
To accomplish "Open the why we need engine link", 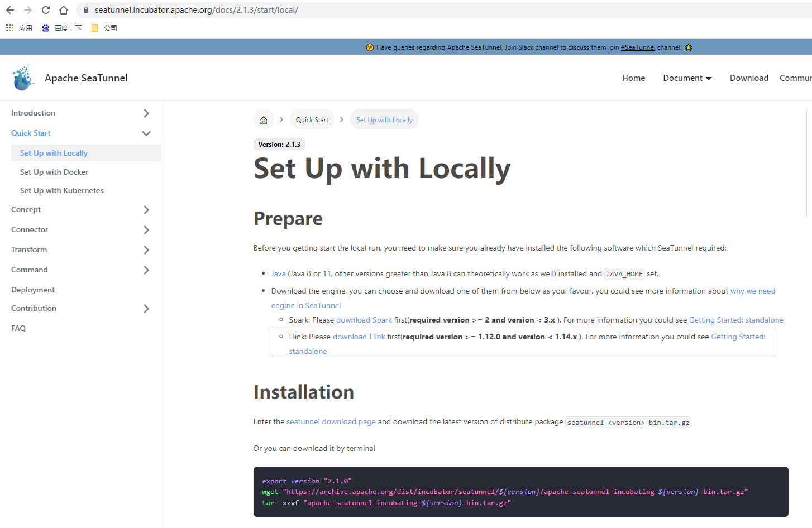I will coord(753,291).
